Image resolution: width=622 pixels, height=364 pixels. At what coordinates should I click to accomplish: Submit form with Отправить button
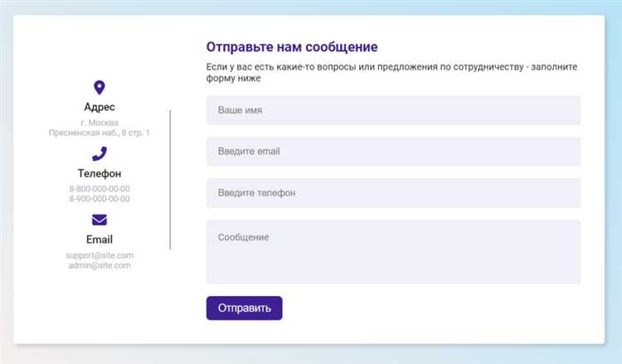click(245, 308)
